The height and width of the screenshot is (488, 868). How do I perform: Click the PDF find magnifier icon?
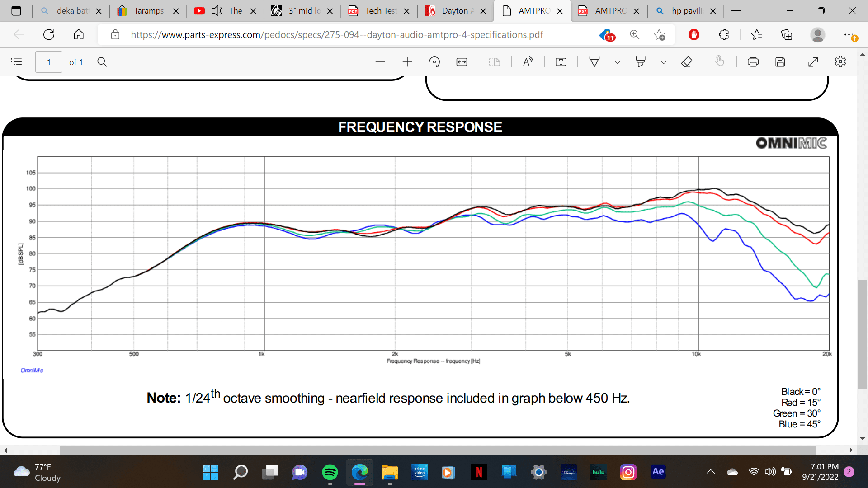pyautogui.click(x=102, y=62)
